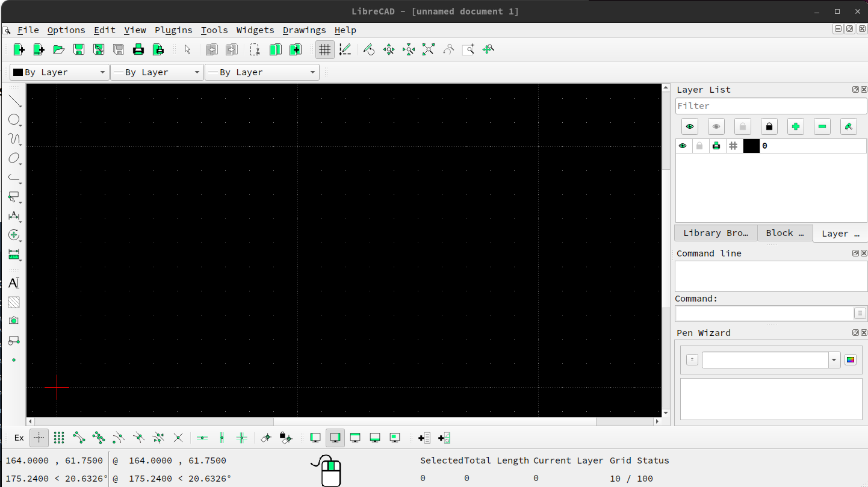Click the Cut selection icon
The image size is (868, 487).
(255, 49)
